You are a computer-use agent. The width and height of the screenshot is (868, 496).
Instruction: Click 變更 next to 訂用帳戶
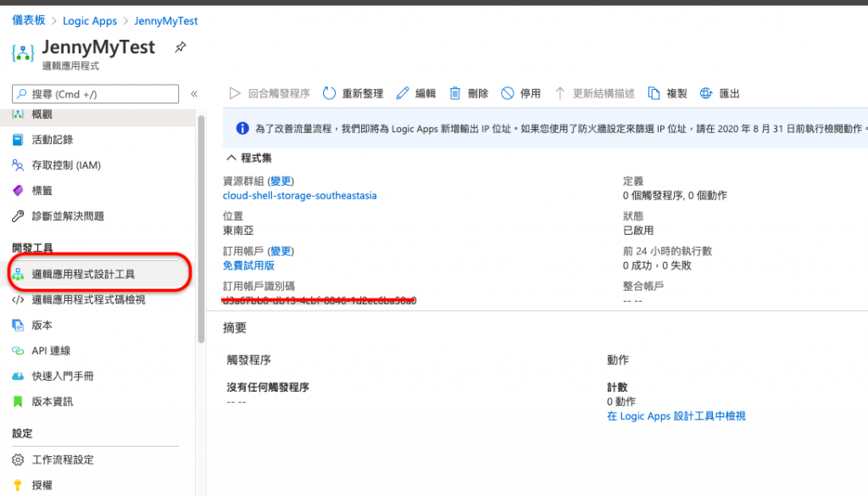(x=281, y=251)
